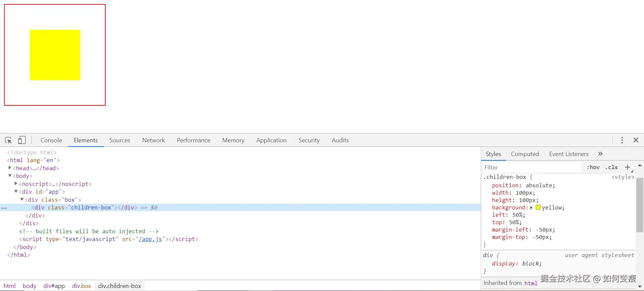This screenshot has width=644, height=291.
Task: Activate the inspect element picker icon
Action: (x=8, y=140)
